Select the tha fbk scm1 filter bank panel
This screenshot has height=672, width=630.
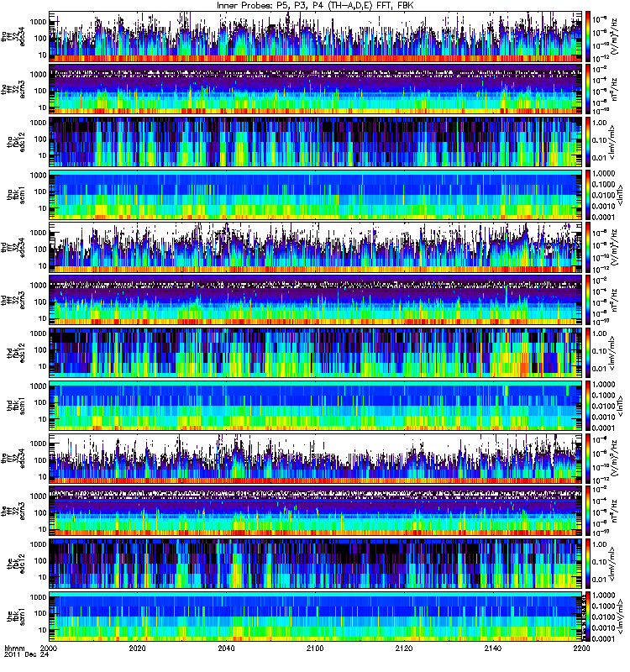[x=316, y=195]
